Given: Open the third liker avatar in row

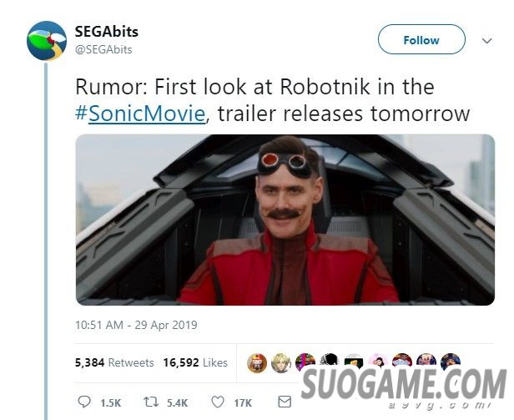Looking at the screenshot, I should click(x=305, y=362).
